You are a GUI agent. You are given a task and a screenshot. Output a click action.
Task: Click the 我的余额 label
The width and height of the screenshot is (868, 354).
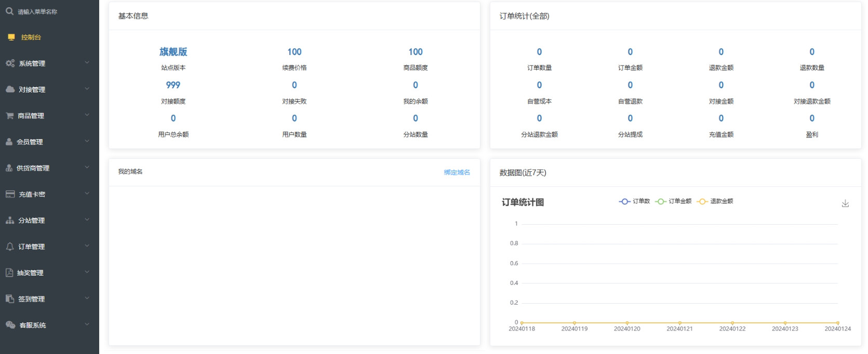click(416, 102)
